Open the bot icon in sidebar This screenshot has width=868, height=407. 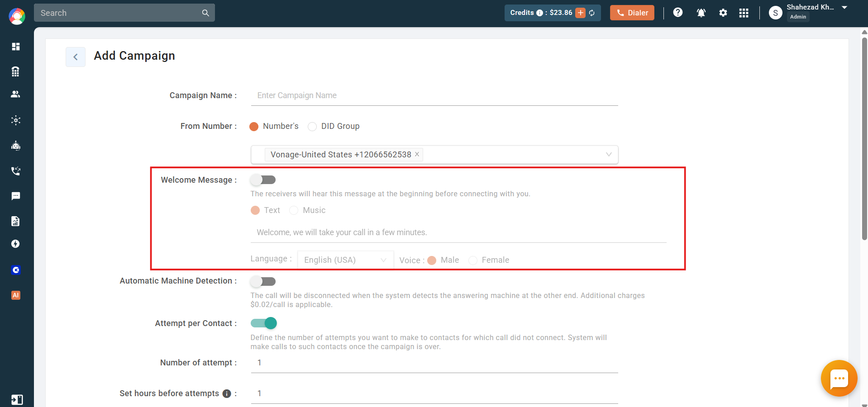coord(16,146)
